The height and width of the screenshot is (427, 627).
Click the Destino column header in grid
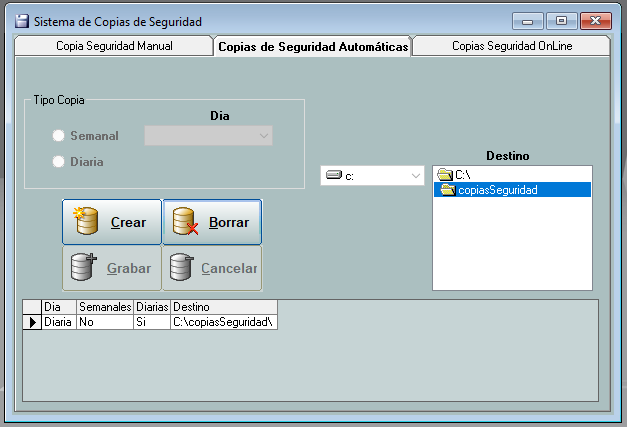point(224,307)
